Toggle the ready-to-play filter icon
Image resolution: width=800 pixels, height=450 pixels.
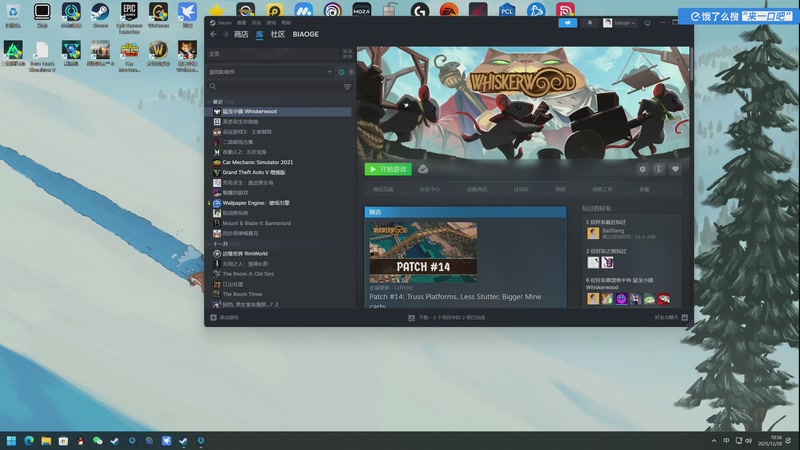351,72
